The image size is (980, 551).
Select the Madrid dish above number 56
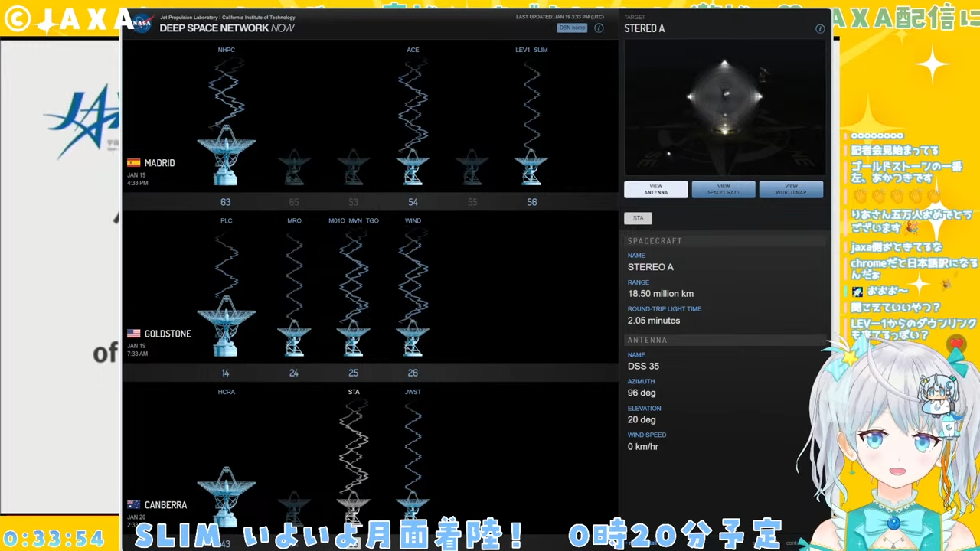[531, 168]
